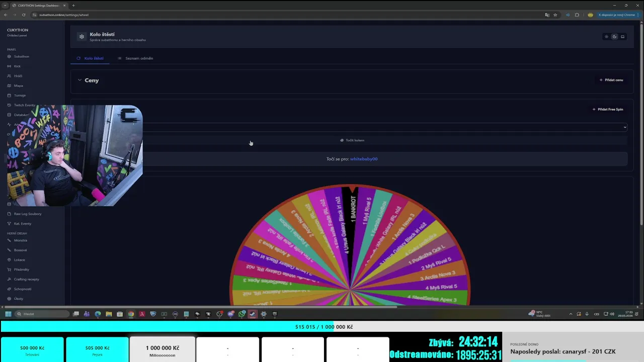
Task: Switch to light theme sun icon
Action: click(606, 37)
